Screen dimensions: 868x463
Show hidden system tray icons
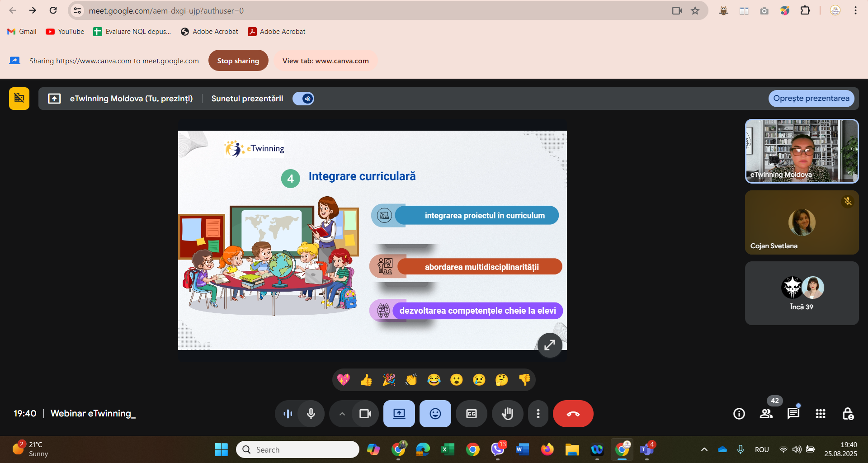[704, 449]
